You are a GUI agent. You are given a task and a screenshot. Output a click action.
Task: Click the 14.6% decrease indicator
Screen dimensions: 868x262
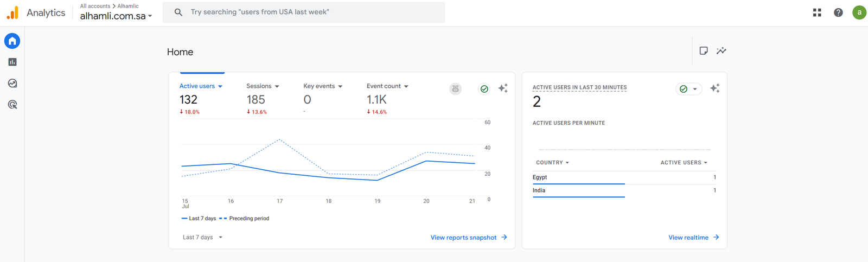pyautogui.click(x=377, y=112)
